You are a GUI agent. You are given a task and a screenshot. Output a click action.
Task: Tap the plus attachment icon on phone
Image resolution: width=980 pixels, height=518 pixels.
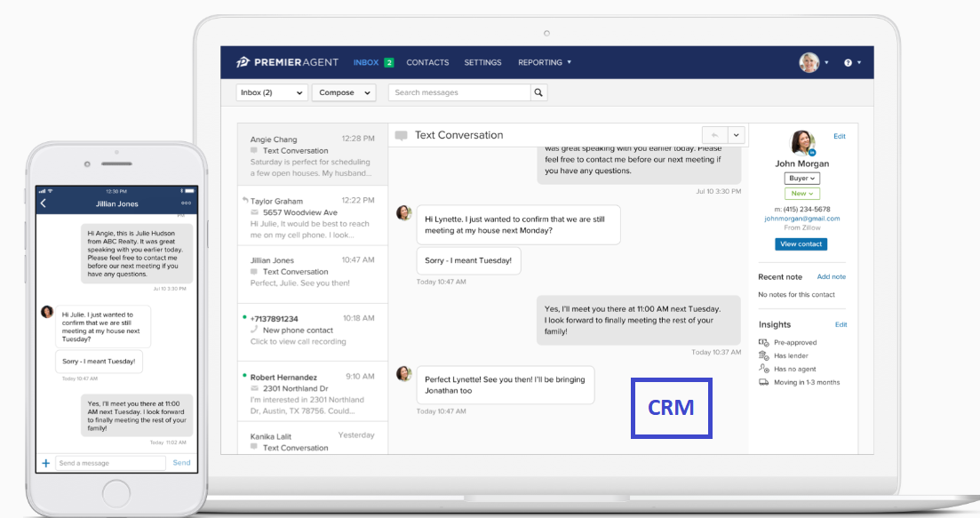pyautogui.click(x=45, y=463)
